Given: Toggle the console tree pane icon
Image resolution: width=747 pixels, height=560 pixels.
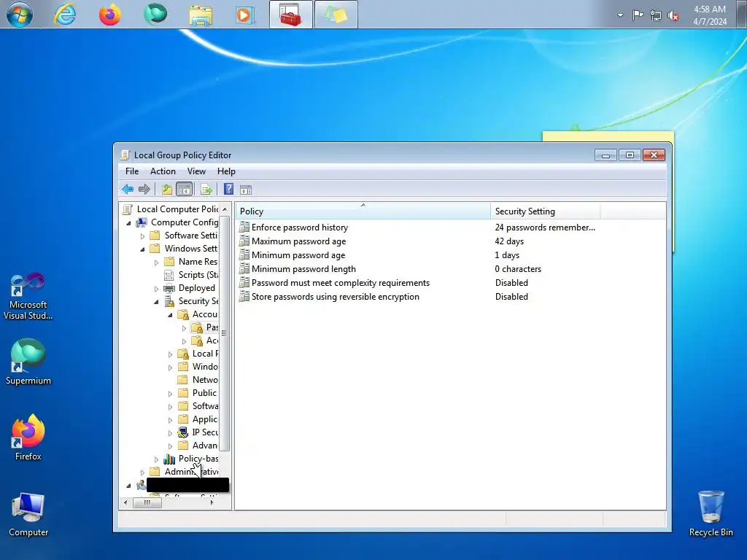Looking at the screenshot, I should pos(184,190).
